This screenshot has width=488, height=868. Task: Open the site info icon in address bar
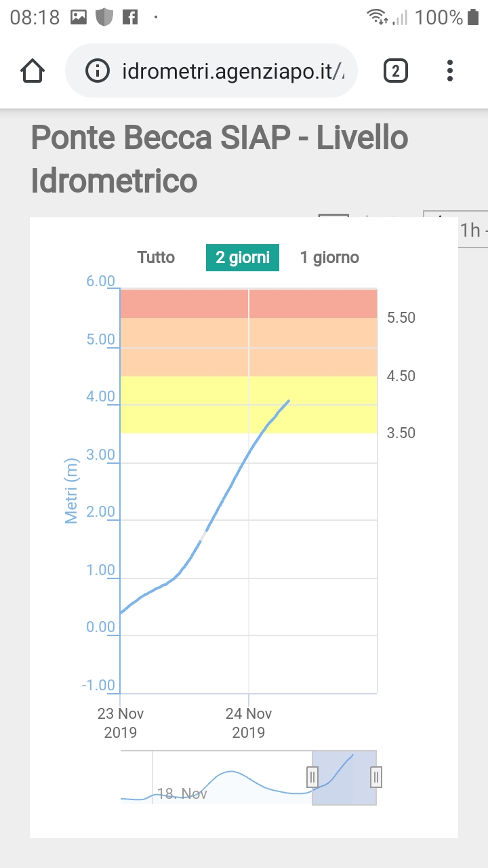point(98,71)
